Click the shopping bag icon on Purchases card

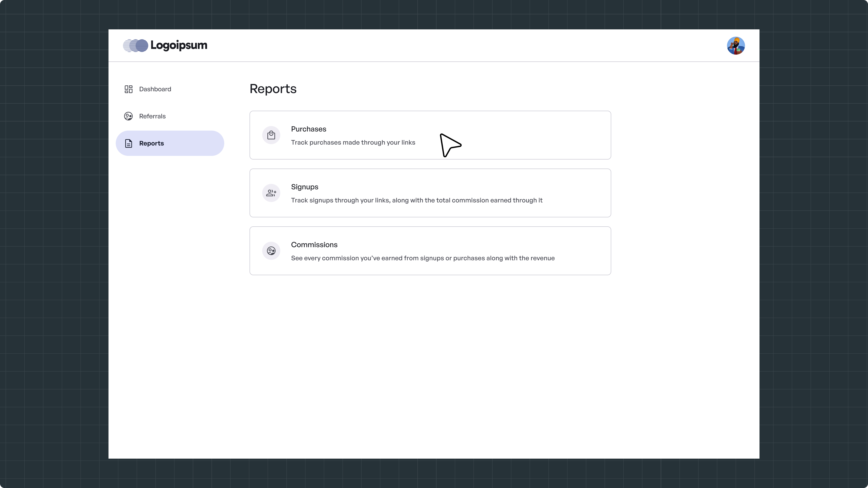tap(271, 135)
